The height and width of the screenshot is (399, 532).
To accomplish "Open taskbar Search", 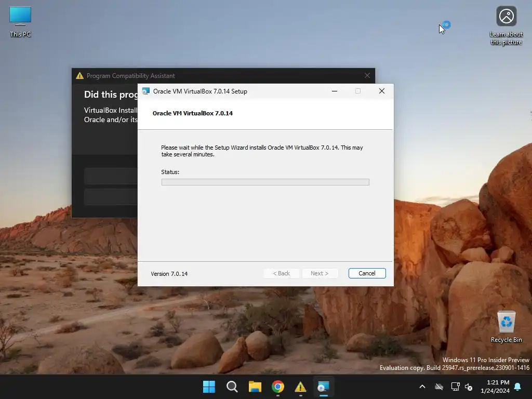I will click(232, 387).
